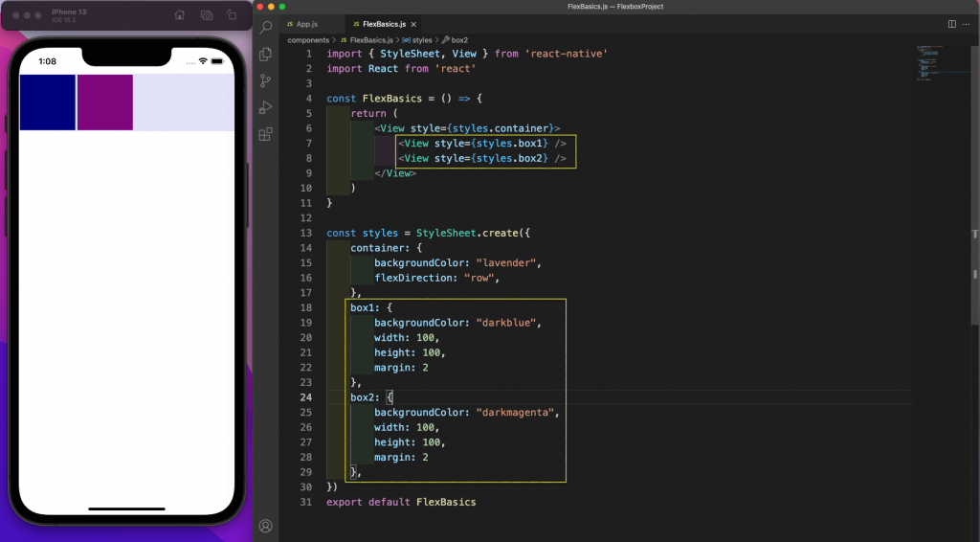Take simulator screenshot with camera icon
Screen dimensions: 980x542
[x=207, y=15]
